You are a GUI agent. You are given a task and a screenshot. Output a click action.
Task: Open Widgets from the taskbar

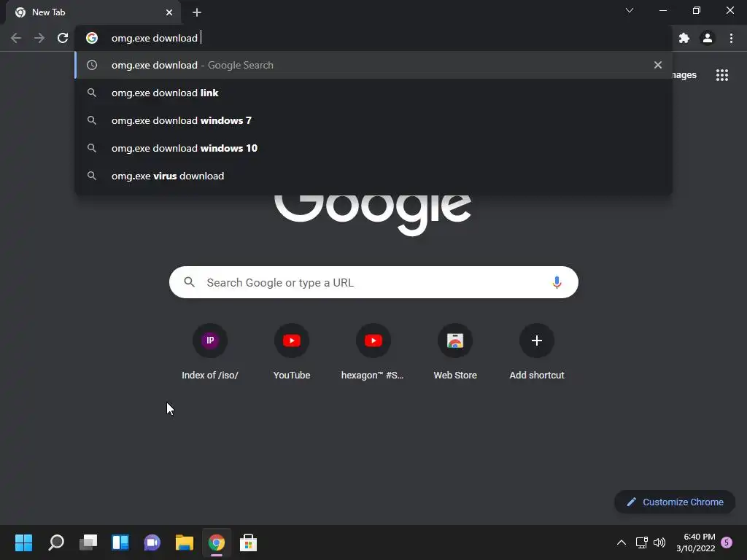click(120, 542)
